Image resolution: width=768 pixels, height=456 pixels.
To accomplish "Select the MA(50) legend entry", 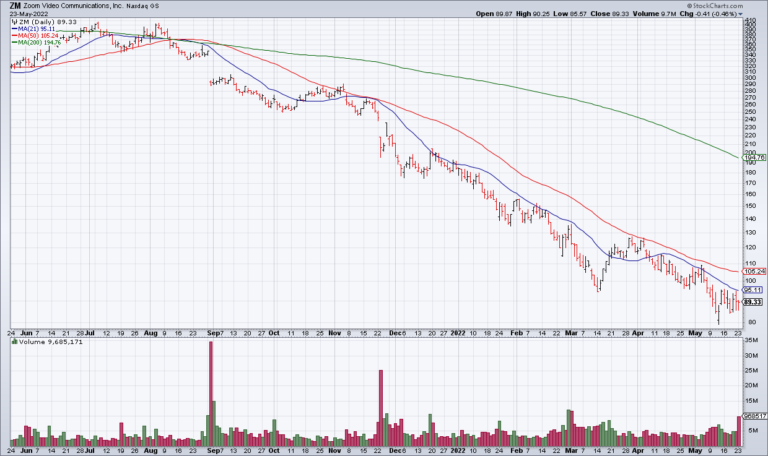I will click(x=35, y=36).
